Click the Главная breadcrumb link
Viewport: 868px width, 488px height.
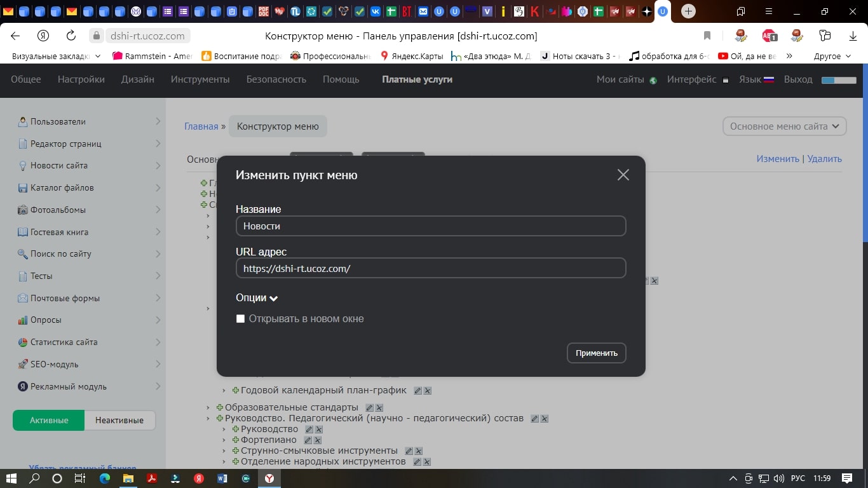[201, 126]
